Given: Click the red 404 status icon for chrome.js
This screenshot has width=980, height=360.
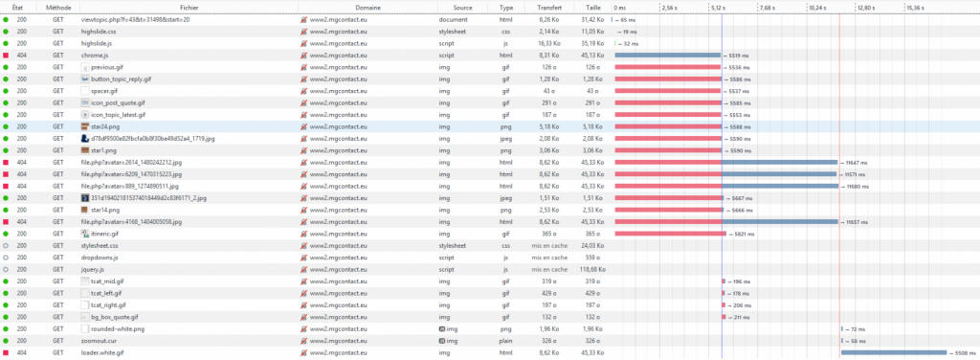Looking at the screenshot, I should click(6, 56).
